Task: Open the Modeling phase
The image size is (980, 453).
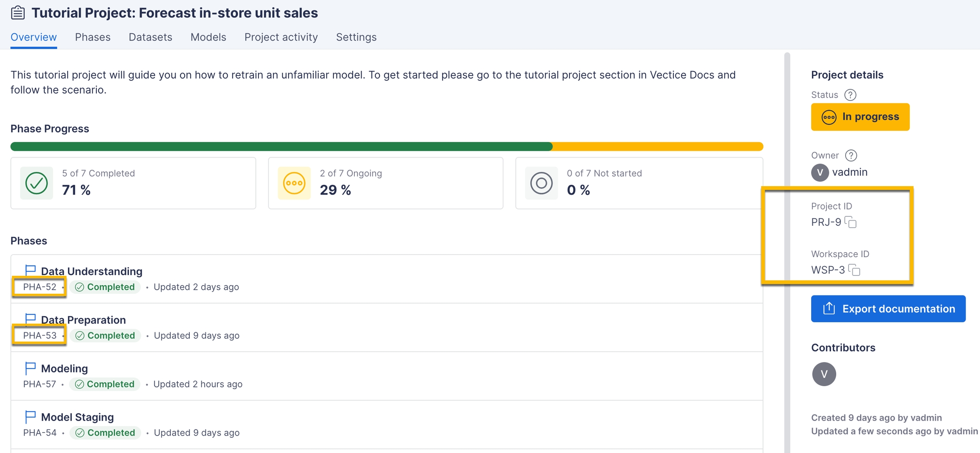Action: coord(64,368)
